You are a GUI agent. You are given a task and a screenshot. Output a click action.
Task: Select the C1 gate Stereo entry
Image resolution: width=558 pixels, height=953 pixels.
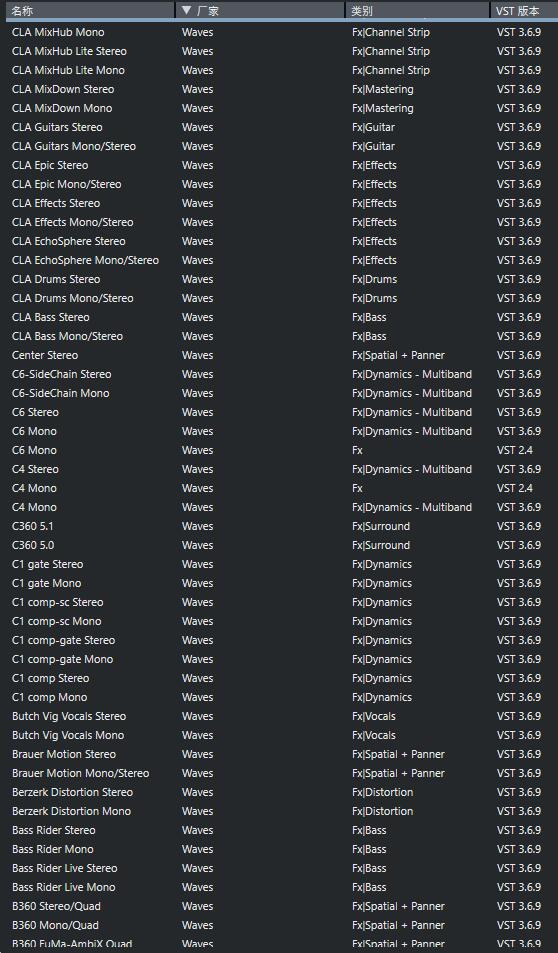coord(282,564)
